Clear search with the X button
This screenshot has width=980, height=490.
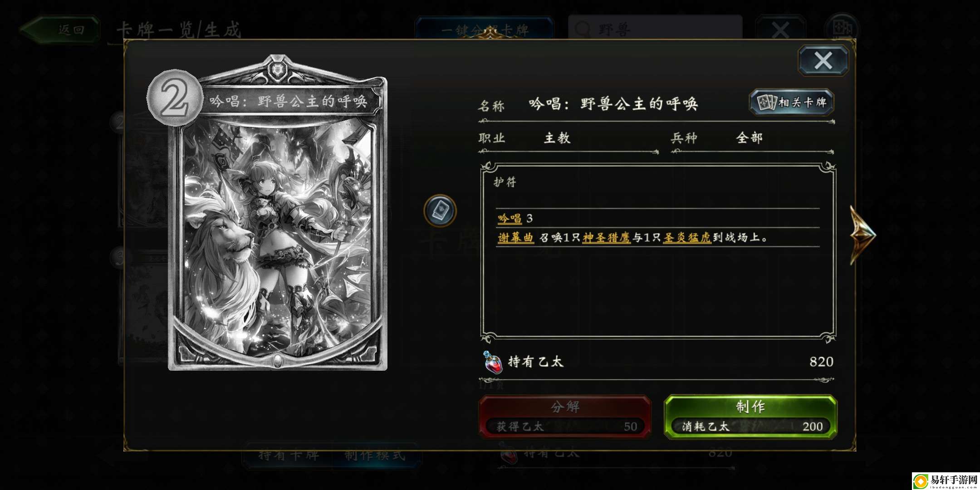[780, 30]
